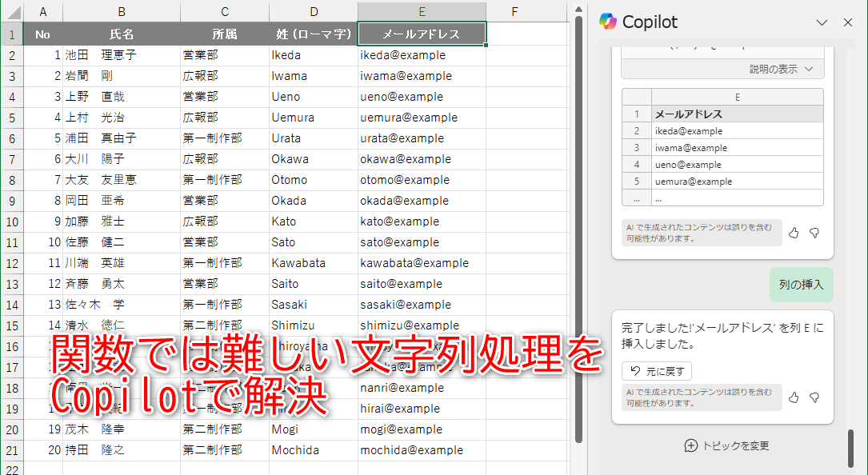This screenshot has height=475, width=868.
Task: Open the Copilot pane options chevron
Action: pos(822,22)
